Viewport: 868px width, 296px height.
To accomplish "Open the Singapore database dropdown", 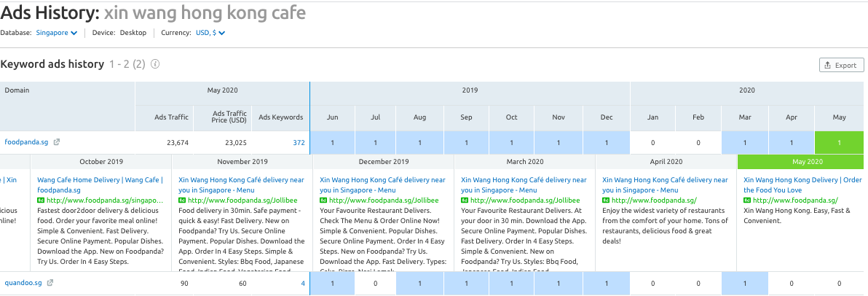I will 56,33.
